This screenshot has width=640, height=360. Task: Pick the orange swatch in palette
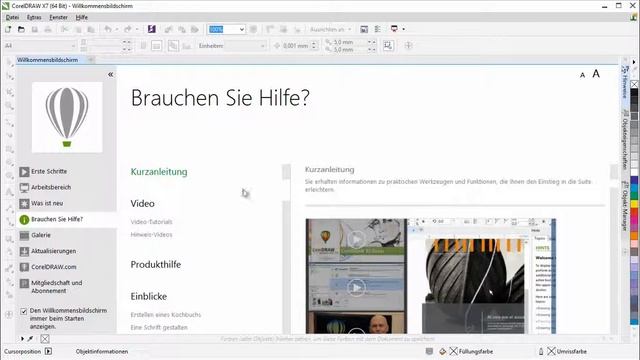pos(634,236)
